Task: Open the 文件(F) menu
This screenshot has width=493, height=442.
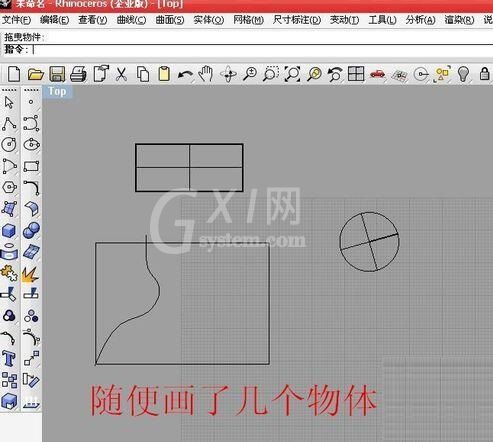Action: click(x=16, y=20)
